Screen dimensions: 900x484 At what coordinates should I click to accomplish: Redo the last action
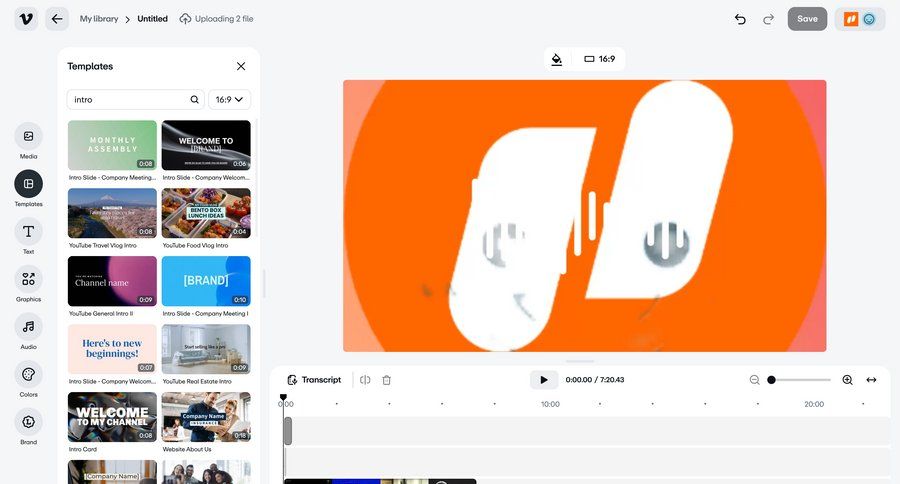tap(768, 19)
